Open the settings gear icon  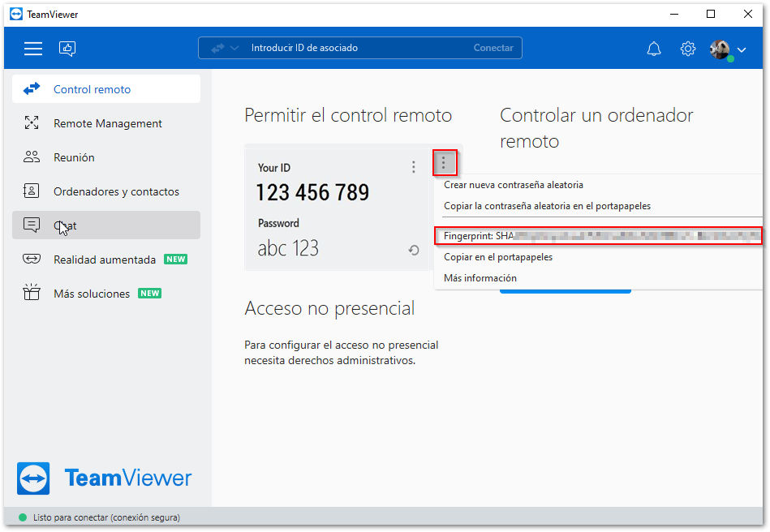click(687, 49)
